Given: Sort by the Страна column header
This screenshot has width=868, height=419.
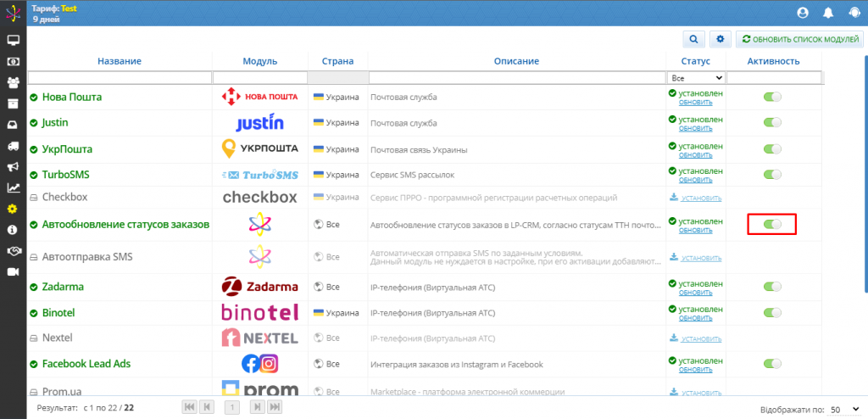Looking at the screenshot, I should (337, 61).
